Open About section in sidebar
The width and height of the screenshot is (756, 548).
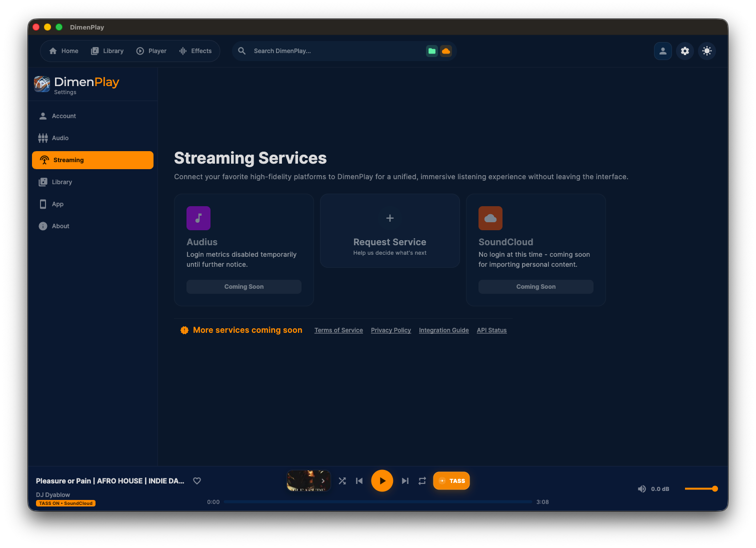pyautogui.click(x=92, y=226)
